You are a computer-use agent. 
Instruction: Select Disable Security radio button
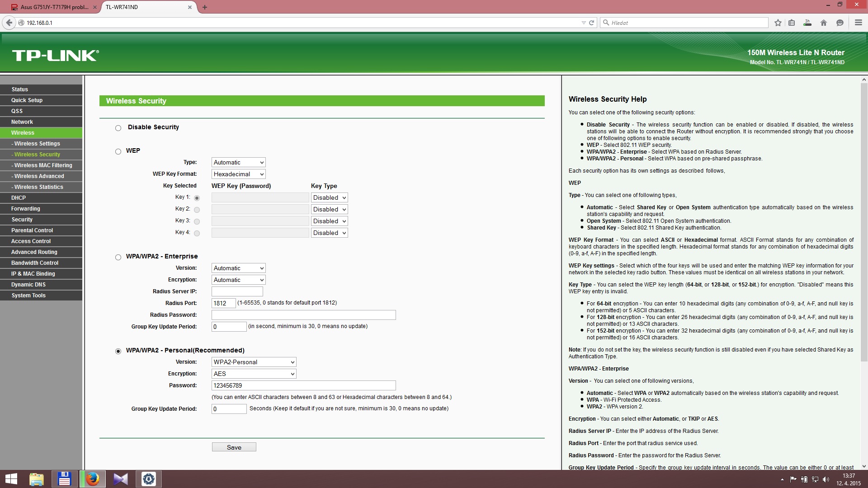point(118,128)
